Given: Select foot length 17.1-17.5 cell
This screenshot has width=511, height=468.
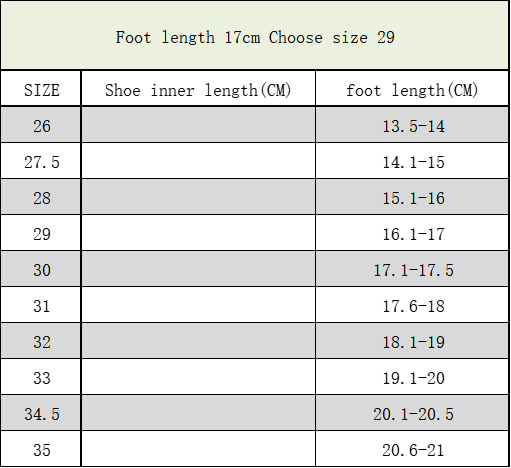Looking at the screenshot, I should point(412,269).
